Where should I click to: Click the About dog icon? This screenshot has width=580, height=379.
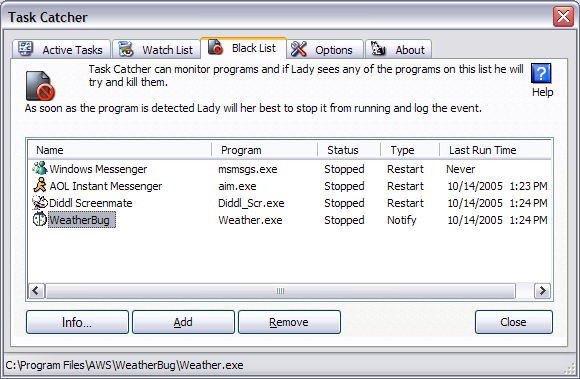(378, 49)
